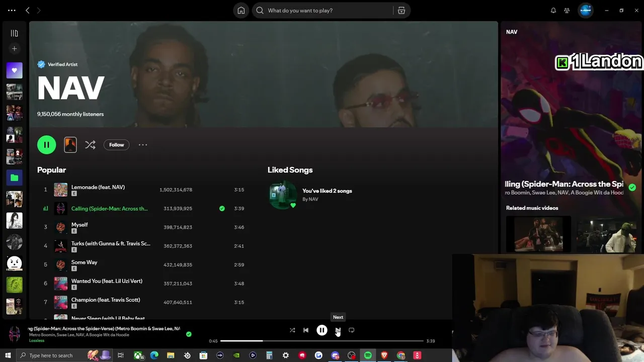Click Myself album art thumbnail
The width and height of the screenshot is (644, 362).
(x=61, y=227)
